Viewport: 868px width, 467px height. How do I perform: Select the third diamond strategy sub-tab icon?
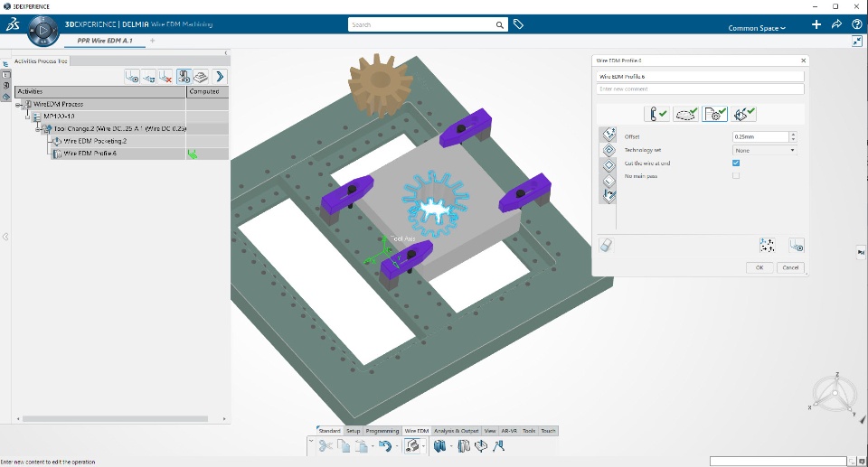609,165
